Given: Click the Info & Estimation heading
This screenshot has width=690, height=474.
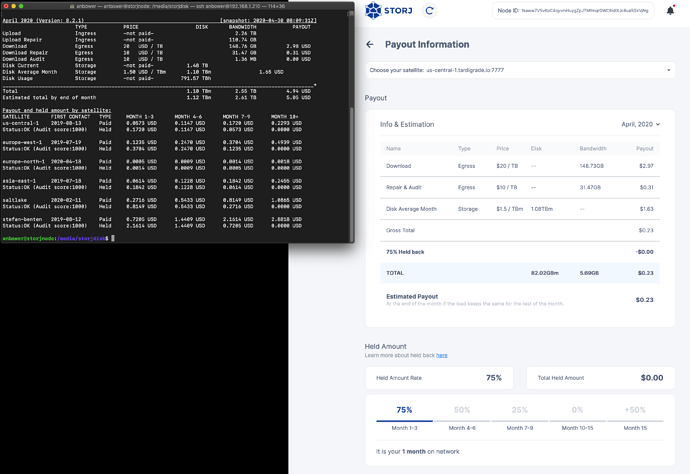Looking at the screenshot, I should click(x=407, y=125).
